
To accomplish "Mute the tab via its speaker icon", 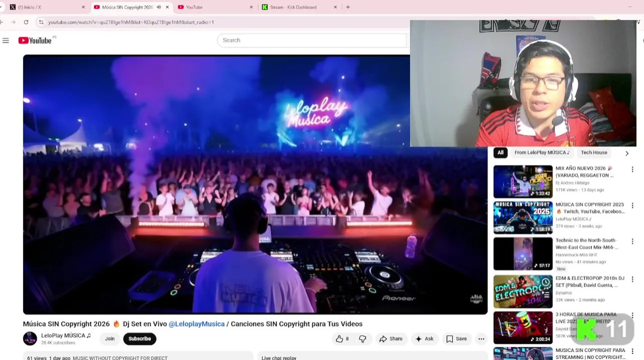I will (x=159, y=7).
